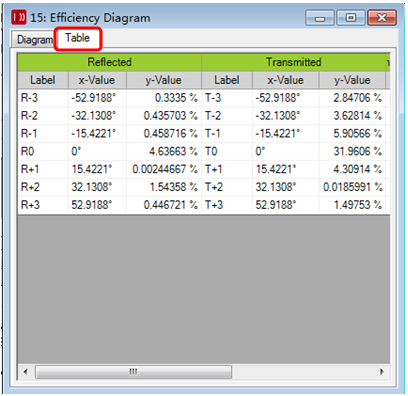Click the x-Value cell in row T+1
Screen dimensions: 408x396
(x=286, y=169)
